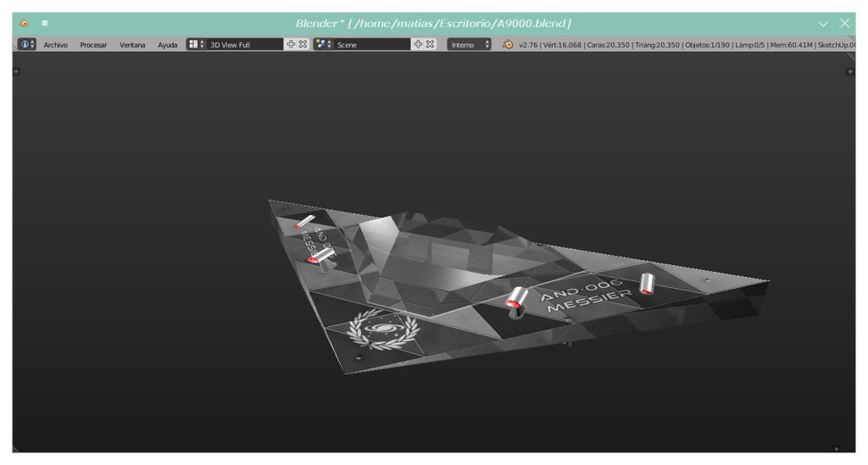Delete the current Scene with X icon
This screenshot has width=868, height=465.
point(430,44)
